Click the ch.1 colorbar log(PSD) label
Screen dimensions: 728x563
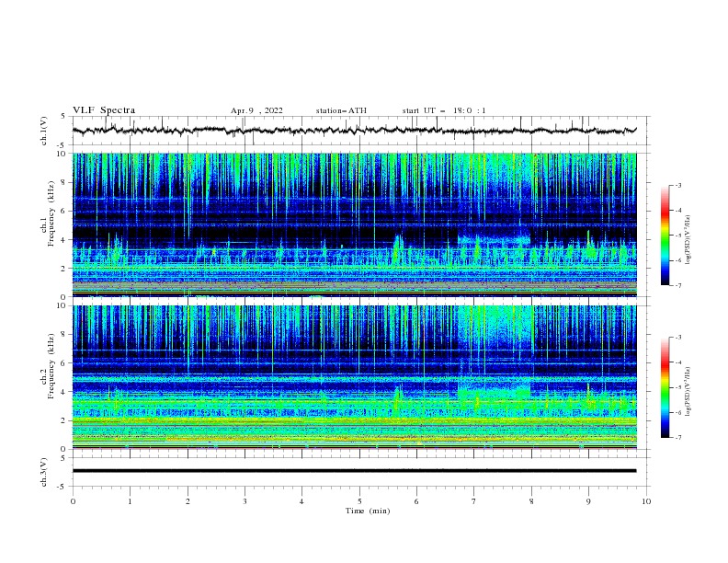click(x=688, y=240)
